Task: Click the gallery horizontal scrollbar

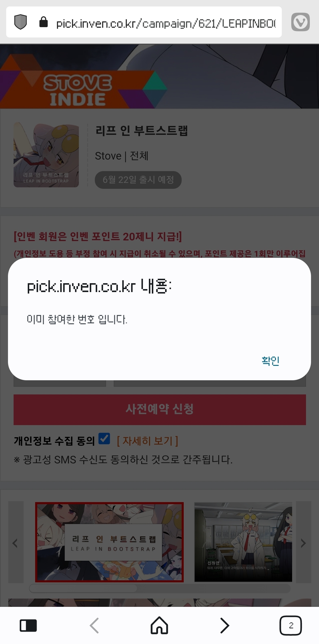Action: pos(160,589)
